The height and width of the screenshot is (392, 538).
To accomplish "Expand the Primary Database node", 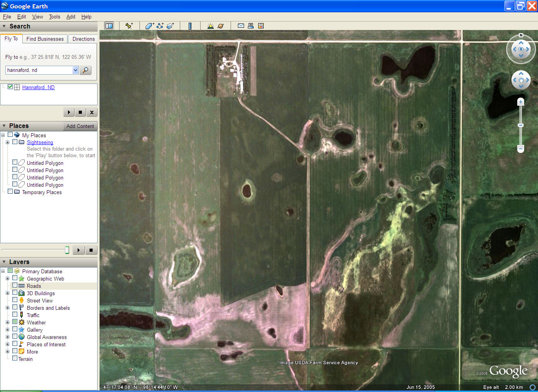I will click(3, 271).
